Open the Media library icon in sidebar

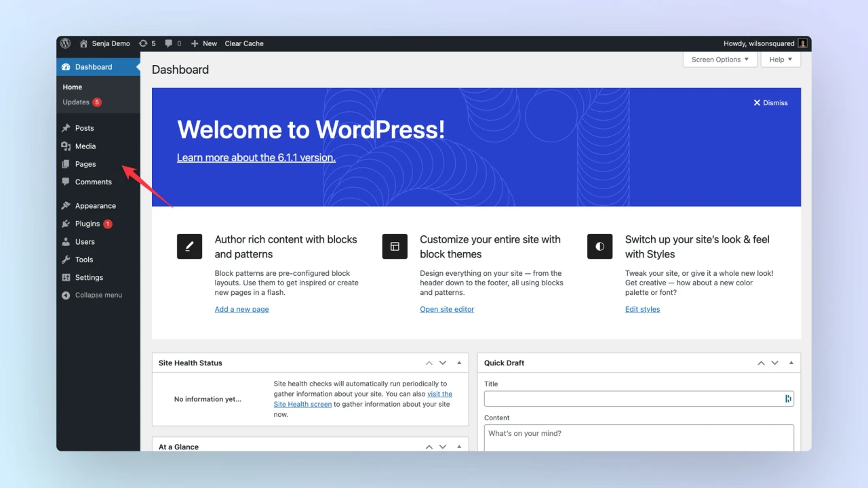coord(66,146)
